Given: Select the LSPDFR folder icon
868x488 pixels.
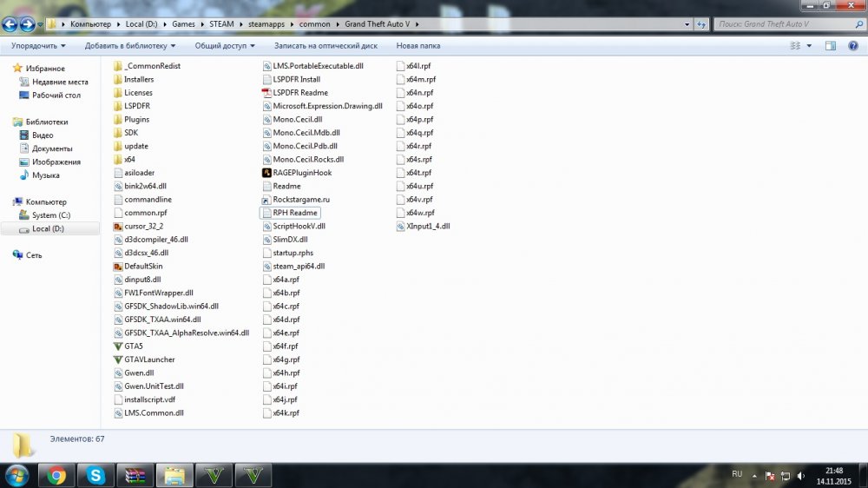Looking at the screenshot, I should tap(118, 106).
